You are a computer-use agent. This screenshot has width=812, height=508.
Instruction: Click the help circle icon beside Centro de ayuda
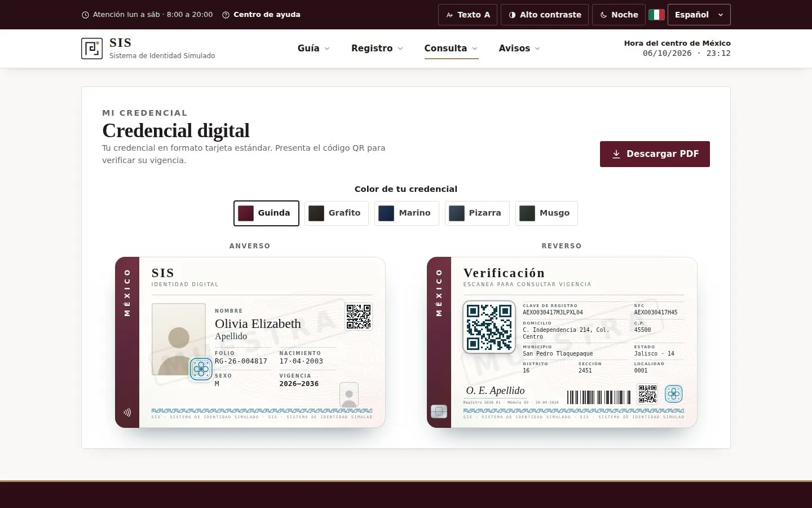(226, 15)
